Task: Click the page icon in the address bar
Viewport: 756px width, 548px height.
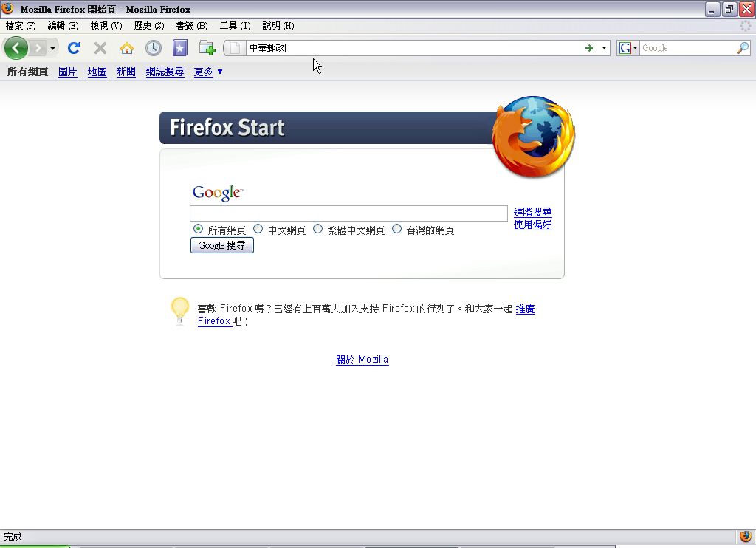Action: (x=235, y=48)
